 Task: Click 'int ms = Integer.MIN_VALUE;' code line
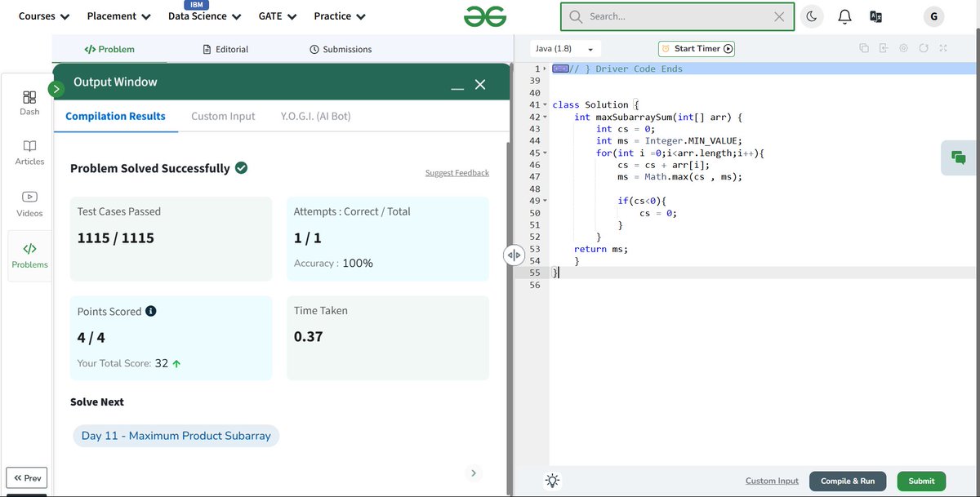pos(669,141)
